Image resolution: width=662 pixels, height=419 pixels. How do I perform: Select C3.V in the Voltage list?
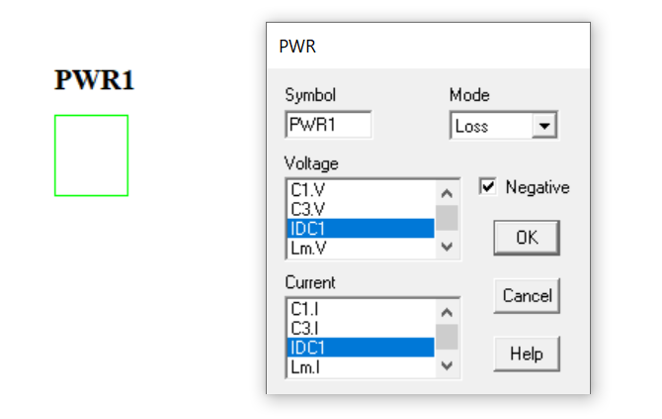coord(361,209)
